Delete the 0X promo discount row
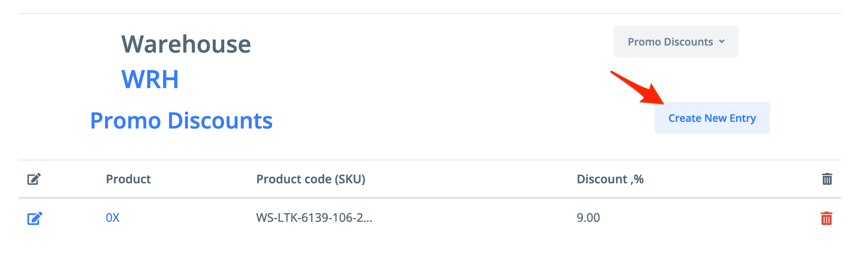Image resolution: width=868 pixels, height=257 pixels. (826, 218)
